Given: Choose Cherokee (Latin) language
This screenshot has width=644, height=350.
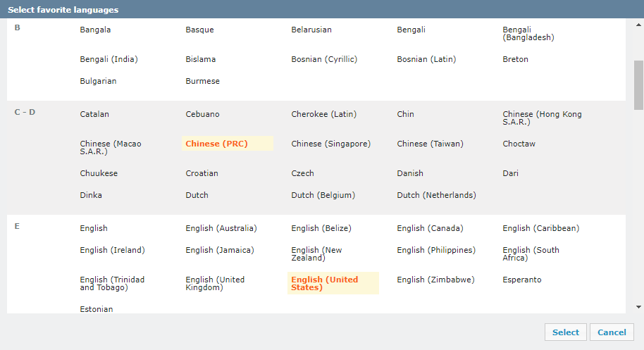Looking at the screenshot, I should point(323,114).
